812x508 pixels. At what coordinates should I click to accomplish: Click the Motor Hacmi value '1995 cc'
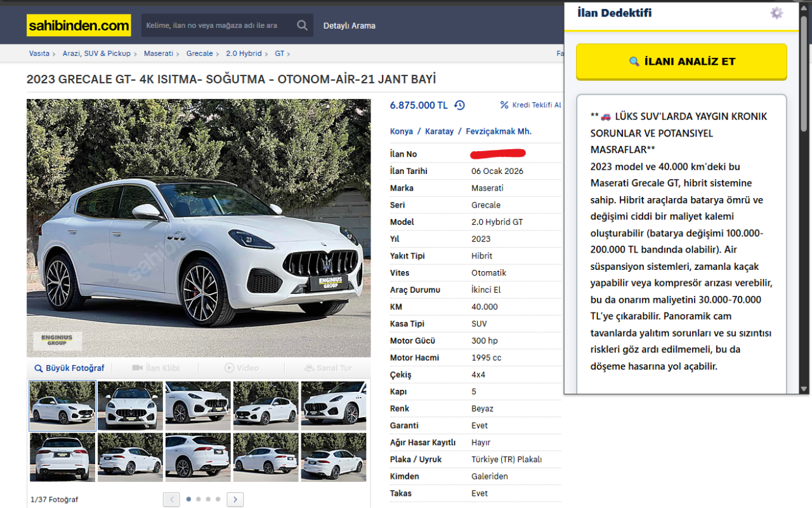click(487, 358)
